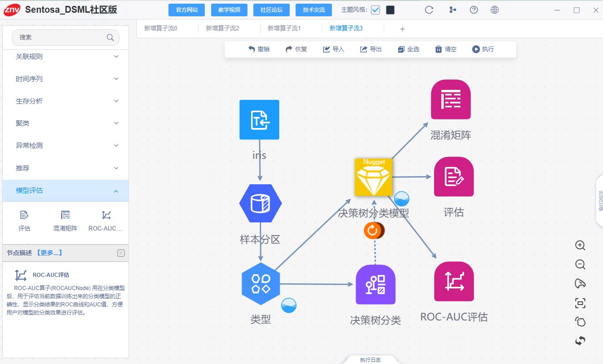Screen dimensions: 603x364
Task: Switch to tab 新增算子流3
Action: (346, 28)
